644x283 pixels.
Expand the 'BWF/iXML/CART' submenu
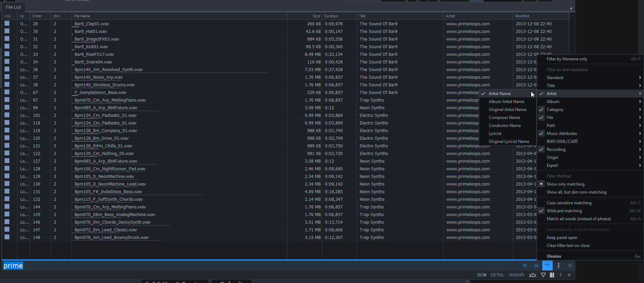[562, 141]
